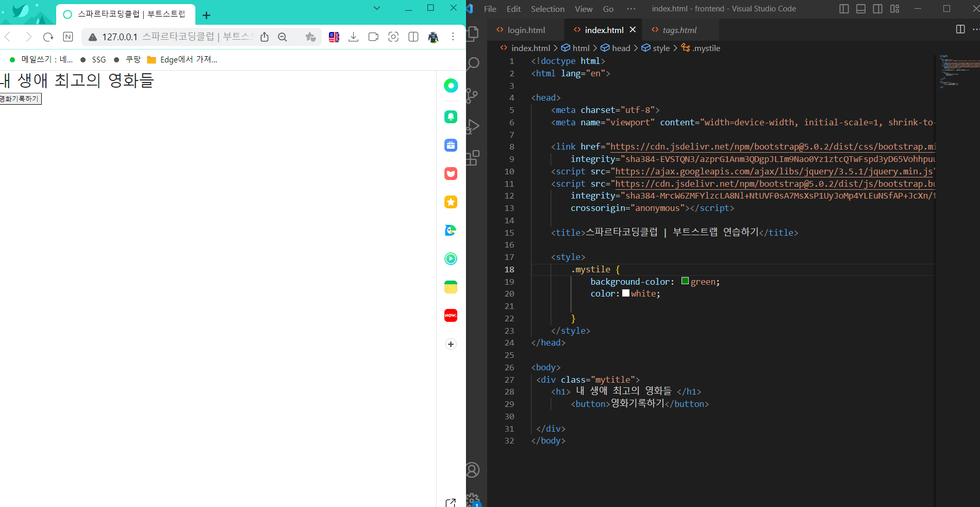This screenshot has height=507, width=980.
Task: Toggle the panel layout icon
Action: pos(861,9)
